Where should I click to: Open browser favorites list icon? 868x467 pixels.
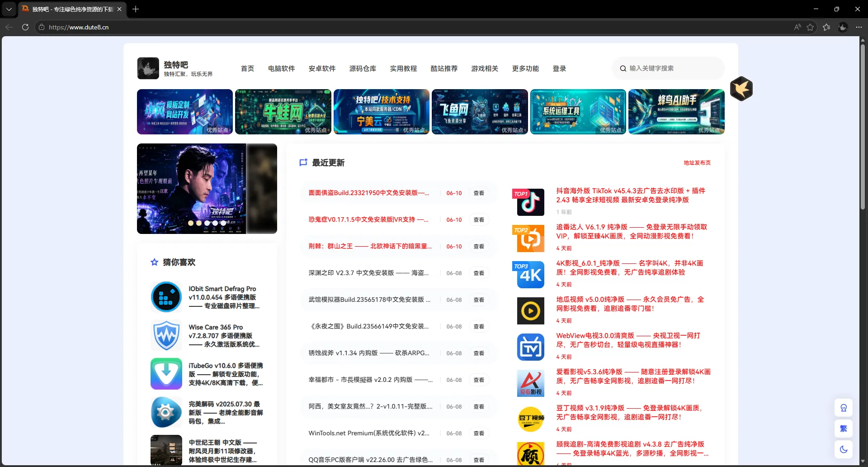[826, 27]
